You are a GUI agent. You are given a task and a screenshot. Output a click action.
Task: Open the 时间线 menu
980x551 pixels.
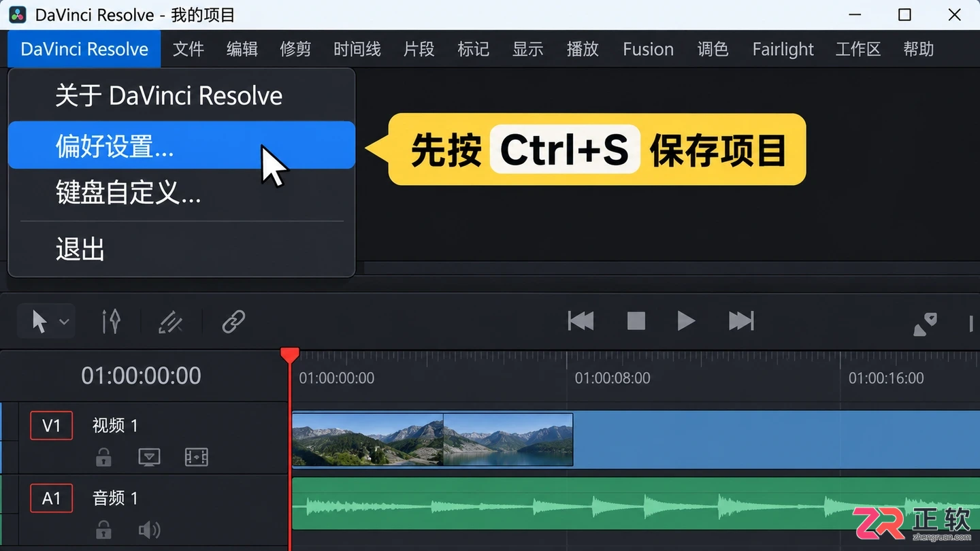pos(357,49)
